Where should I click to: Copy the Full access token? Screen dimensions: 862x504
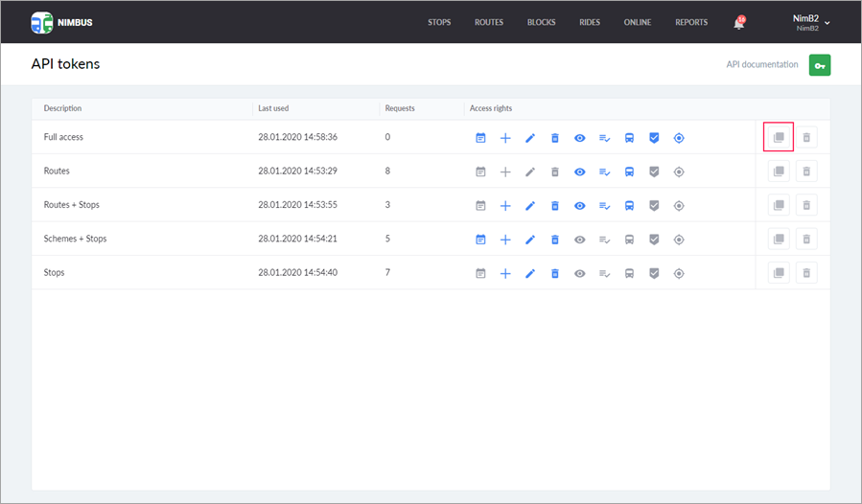tap(779, 138)
